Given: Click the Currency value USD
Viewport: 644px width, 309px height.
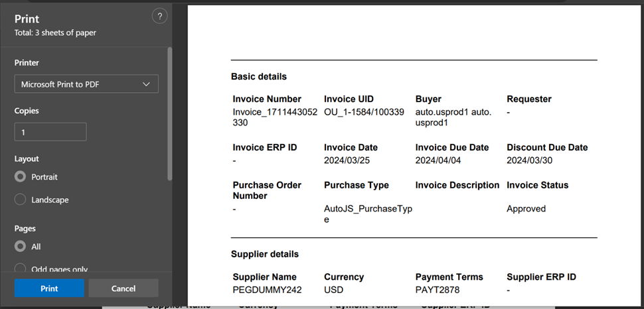Looking at the screenshot, I should click(x=333, y=290).
